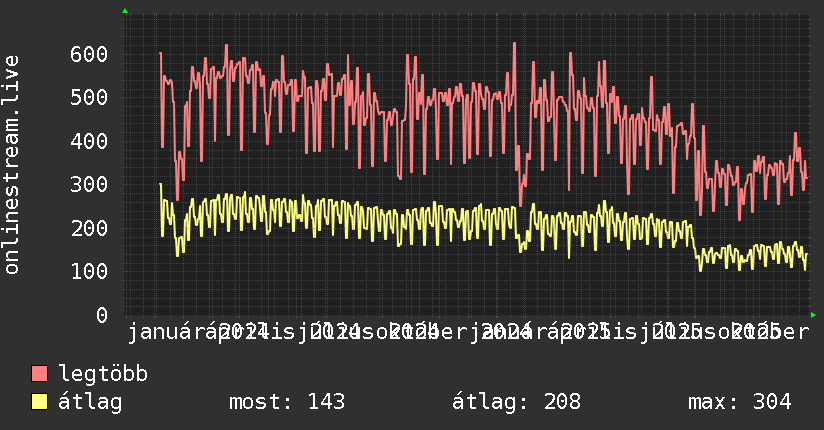Click the 300 y-axis label
824x430 pixels.
[x=89, y=185]
